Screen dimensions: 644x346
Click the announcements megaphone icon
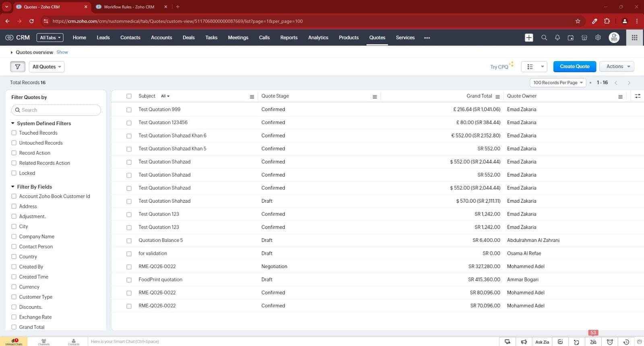tap(524, 342)
